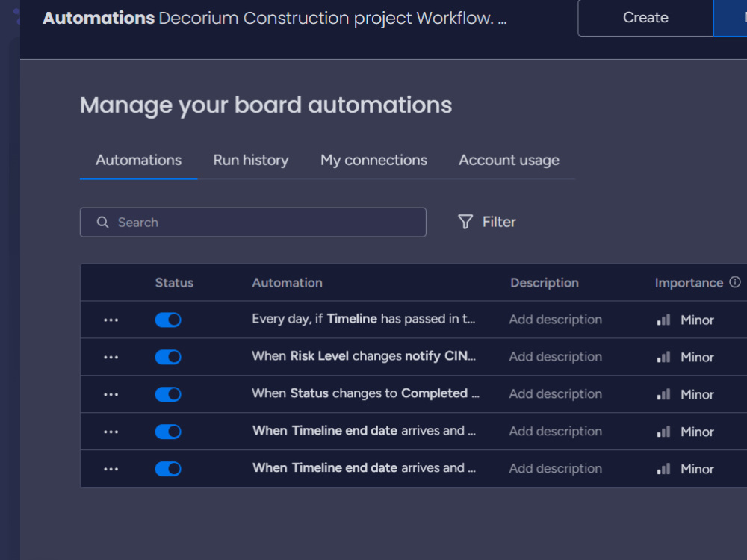This screenshot has height=560, width=747.
Task: Click importance bars icon in Risk Level row
Action: point(663,357)
